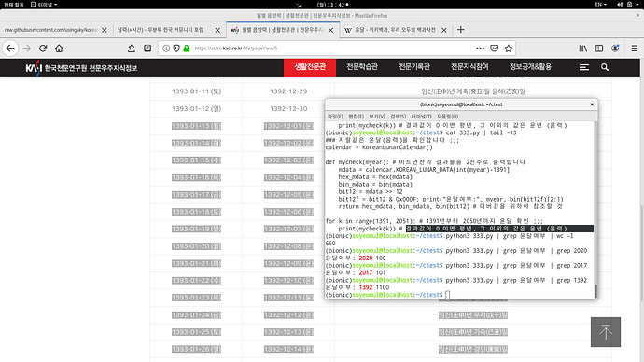
Task: Open Firefox account avatar icon
Action: click(x=615, y=48)
